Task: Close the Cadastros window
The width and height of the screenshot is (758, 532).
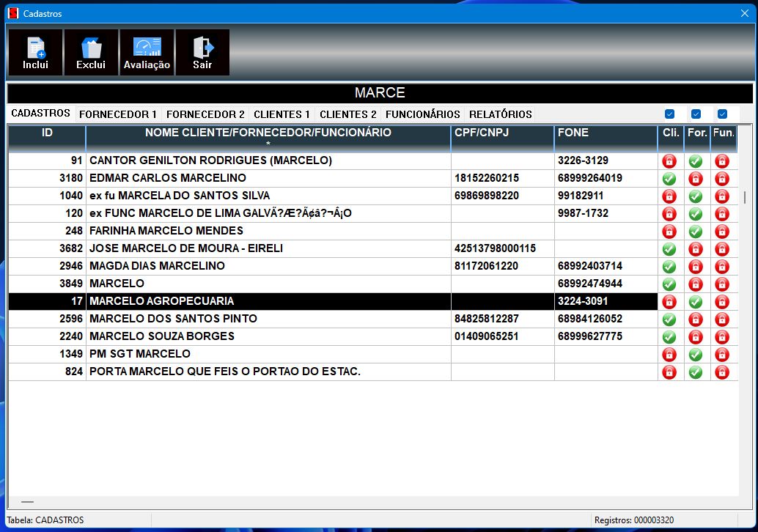Action: tap(745, 13)
